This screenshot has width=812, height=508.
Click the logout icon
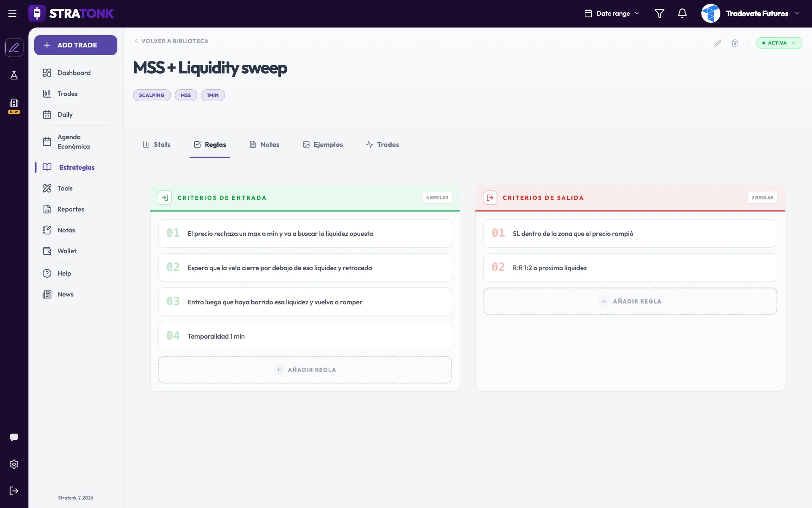click(x=14, y=491)
